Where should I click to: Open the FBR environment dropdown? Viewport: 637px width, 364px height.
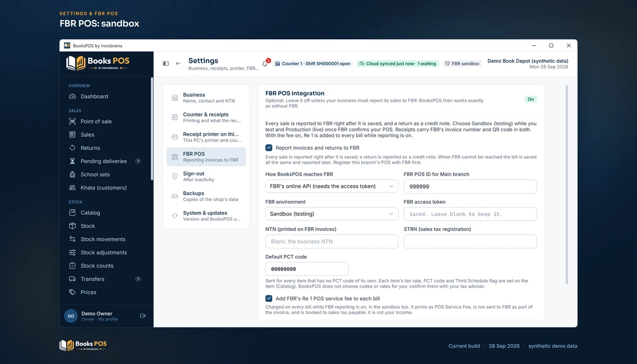[x=332, y=214]
